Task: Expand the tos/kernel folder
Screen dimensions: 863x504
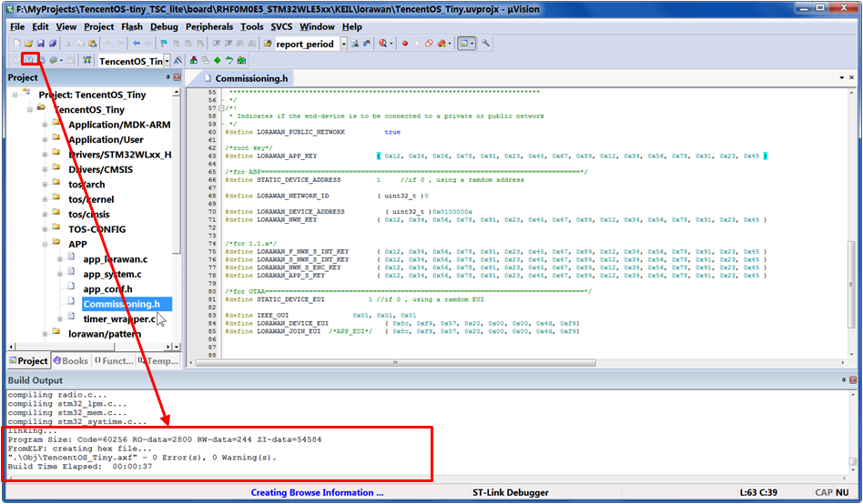Action: pos(46,199)
